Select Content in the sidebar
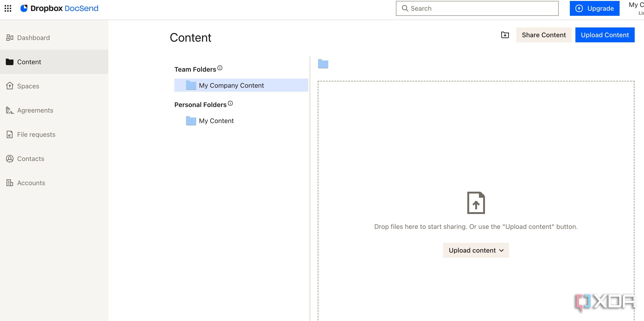 pos(54,62)
